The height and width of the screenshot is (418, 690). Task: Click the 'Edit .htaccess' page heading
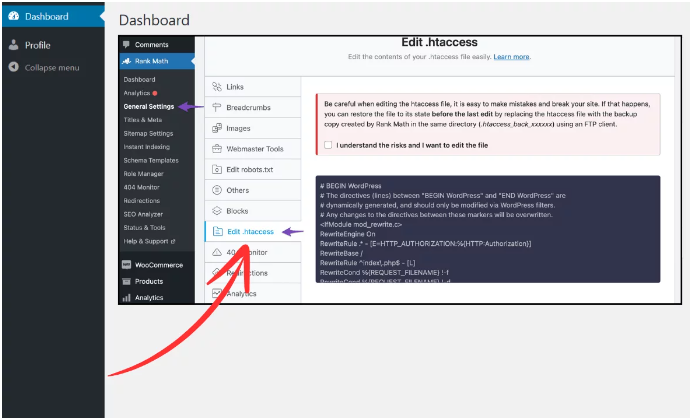pos(439,42)
